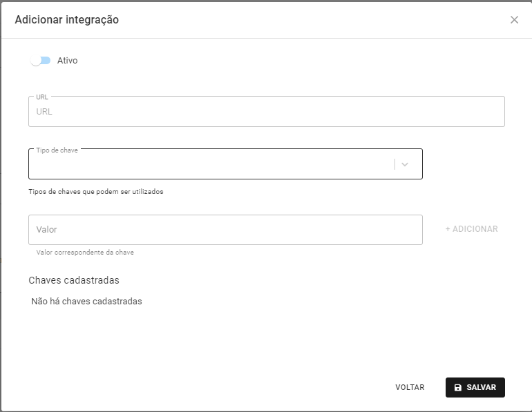
Task: Focus the URL input field
Action: click(266, 112)
